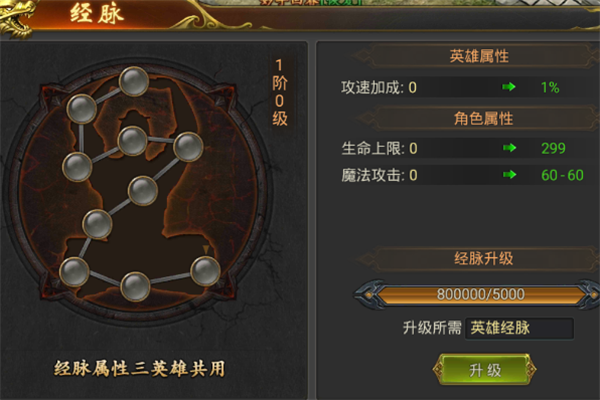Click the node in the middle of the path
This screenshot has width=600, height=400.
143,191
